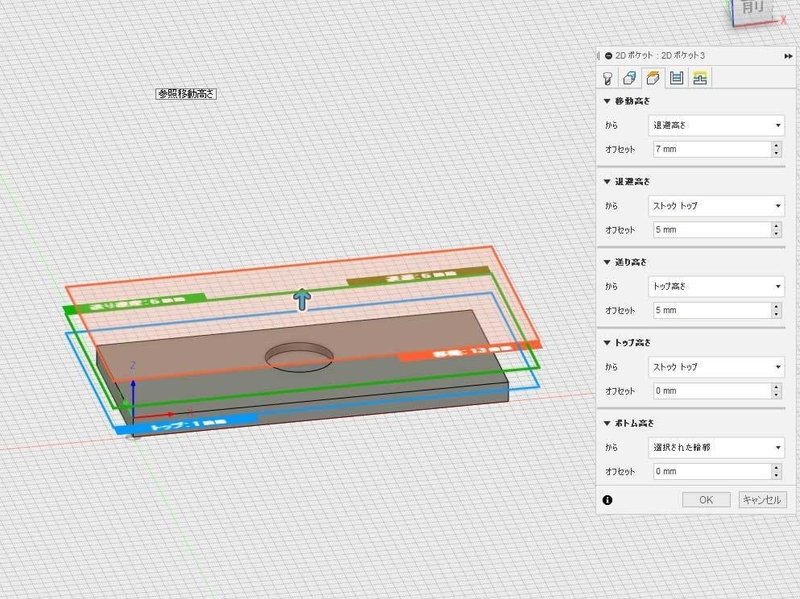Click the 送り高さ offset spinner arrows
The height and width of the screenshot is (599, 800).
777,310
